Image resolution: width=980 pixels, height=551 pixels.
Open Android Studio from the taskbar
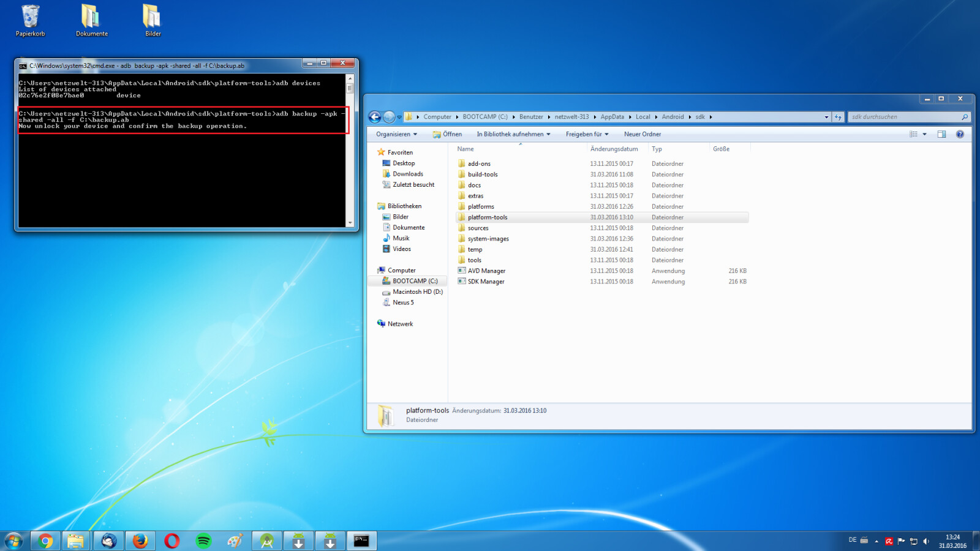point(266,541)
